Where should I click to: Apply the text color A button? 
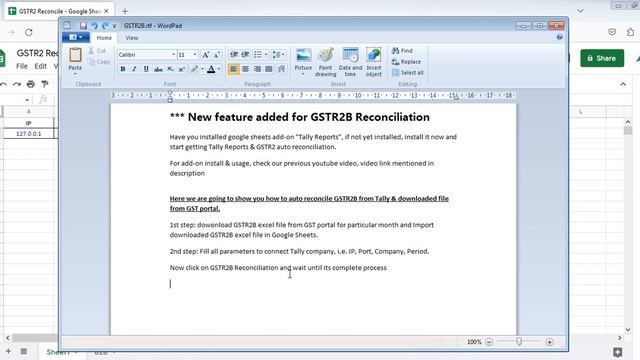coord(211,69)
